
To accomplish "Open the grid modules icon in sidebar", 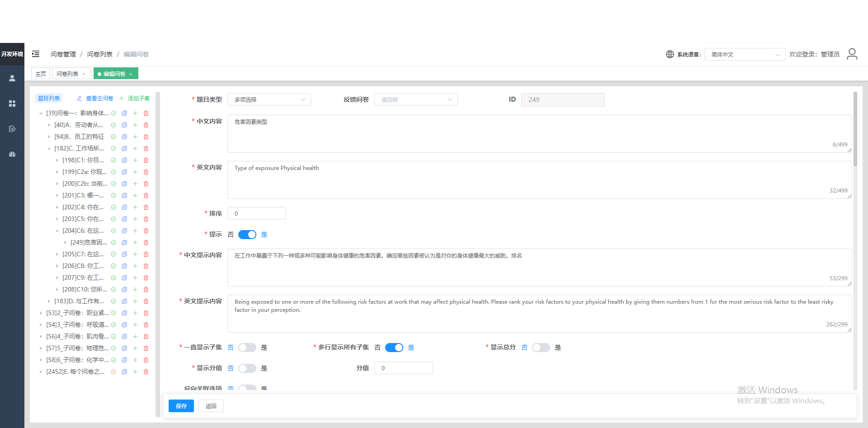I will [x=12, y=103].
